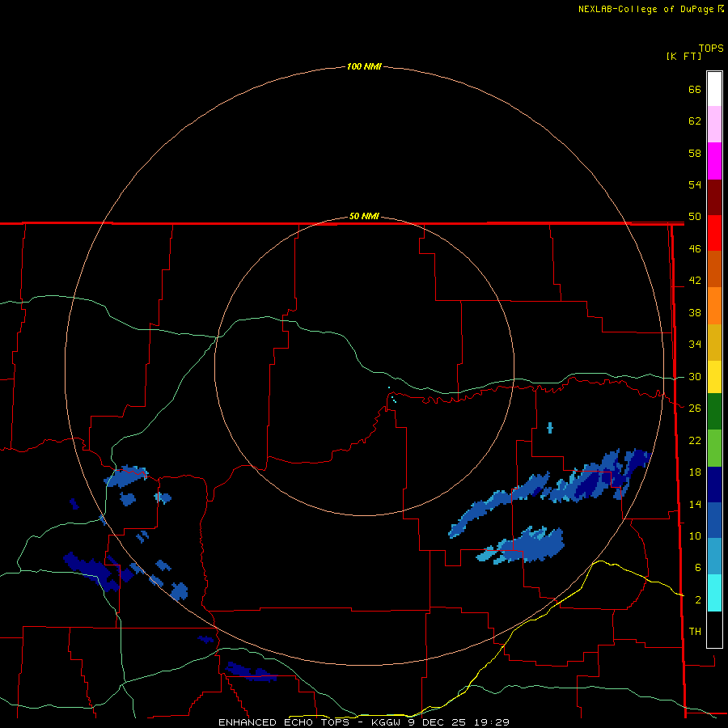The height and width of the screenshot is (728, 728).
Task: Click the orange 42 legend swatch
Action: (x=714, y=306)
